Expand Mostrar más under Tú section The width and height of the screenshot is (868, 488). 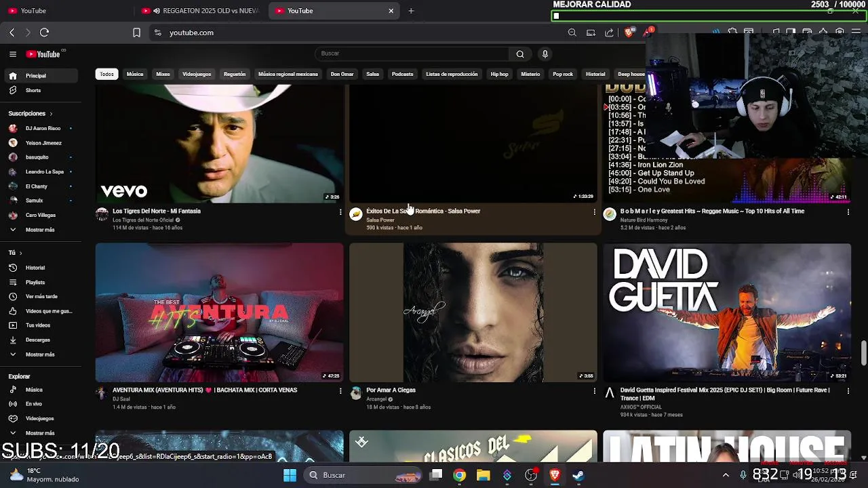pyautogui.click(x=41, y=354)
